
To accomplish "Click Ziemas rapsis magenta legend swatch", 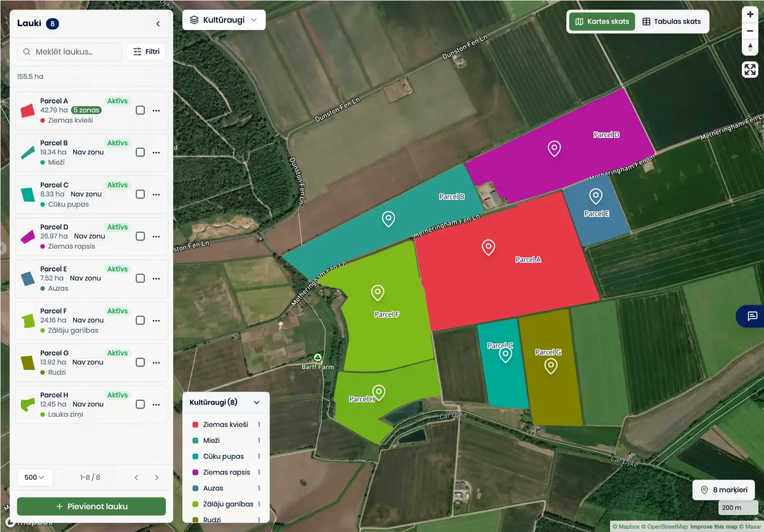I will click(x=195, y=473).
